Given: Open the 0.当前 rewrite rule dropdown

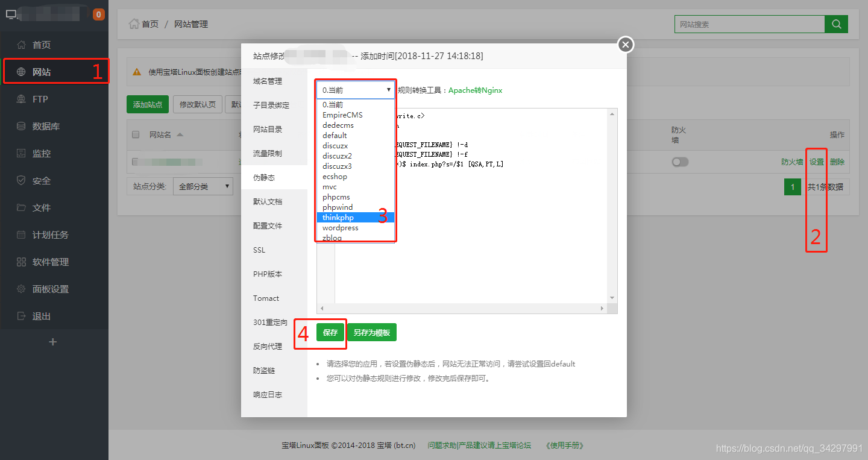Looking at the screenshot, I should pyautogui.click(x=356, y=90).
